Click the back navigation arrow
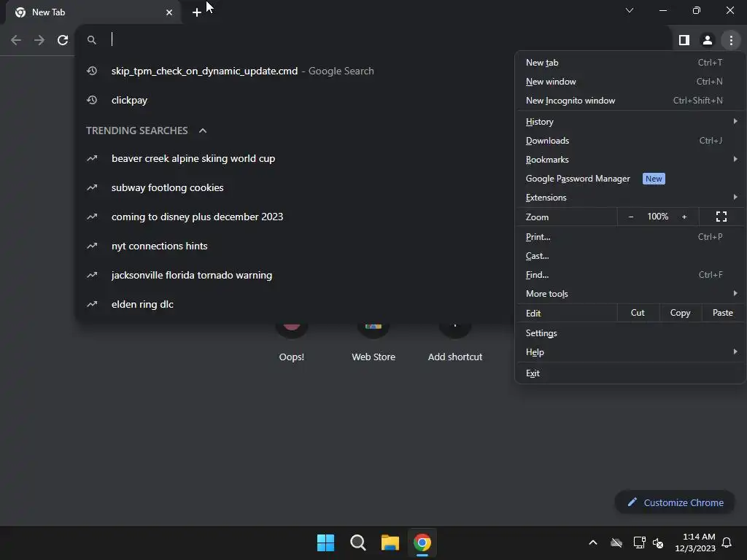 point(16,40)
